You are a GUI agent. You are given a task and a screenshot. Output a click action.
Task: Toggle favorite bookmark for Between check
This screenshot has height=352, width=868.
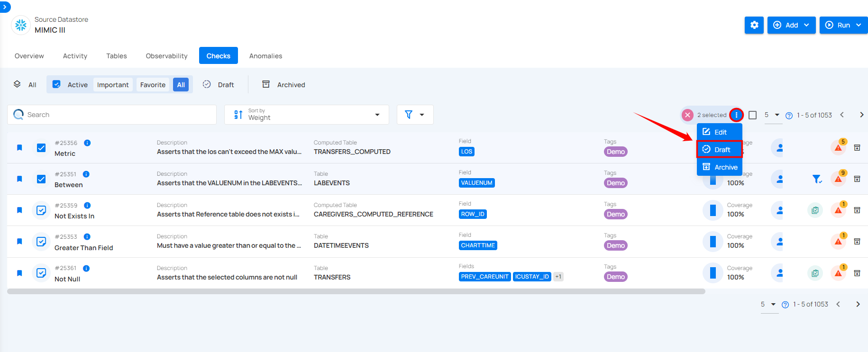[19, 179]
